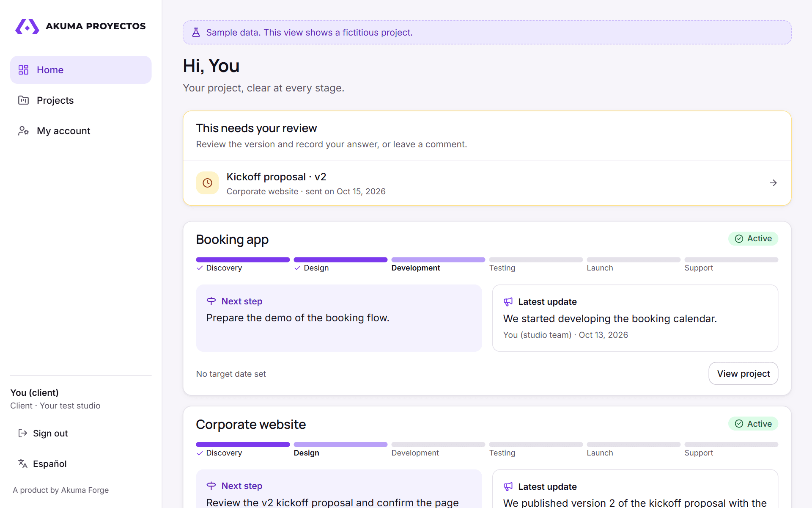Viewport: 812px width, 508px height.
Task: Click Corporate website's Latest update megaphone icon
Action: tap(508, 487)
